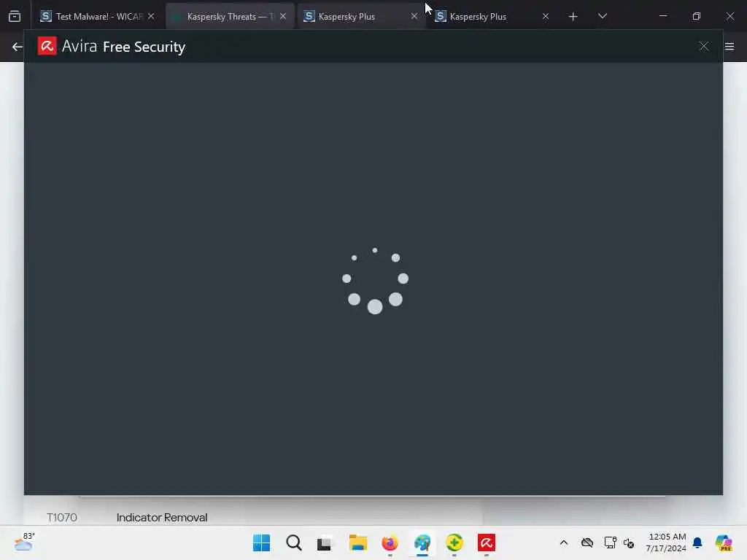Click the cloud sync tray icon
The width and height of the screenshot is (747, 560).
tap(587, 542)
